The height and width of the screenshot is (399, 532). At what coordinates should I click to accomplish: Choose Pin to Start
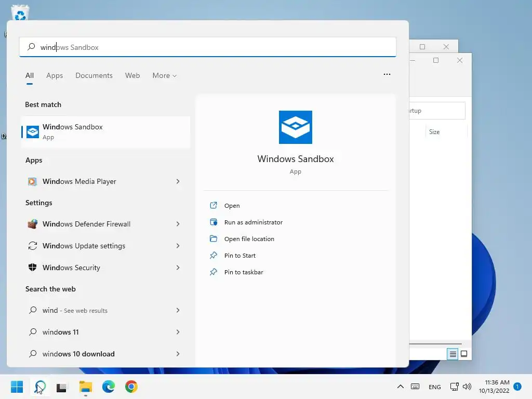(x=240, y=256)
